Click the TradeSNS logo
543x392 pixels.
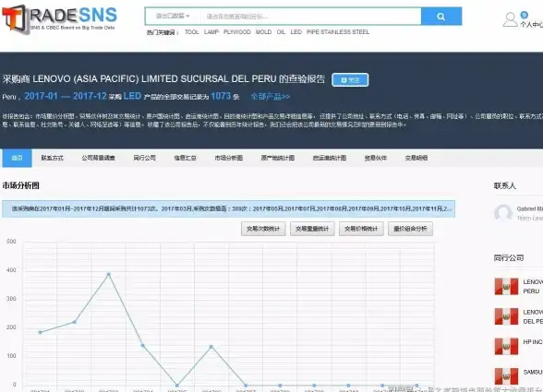click(59, 18)
